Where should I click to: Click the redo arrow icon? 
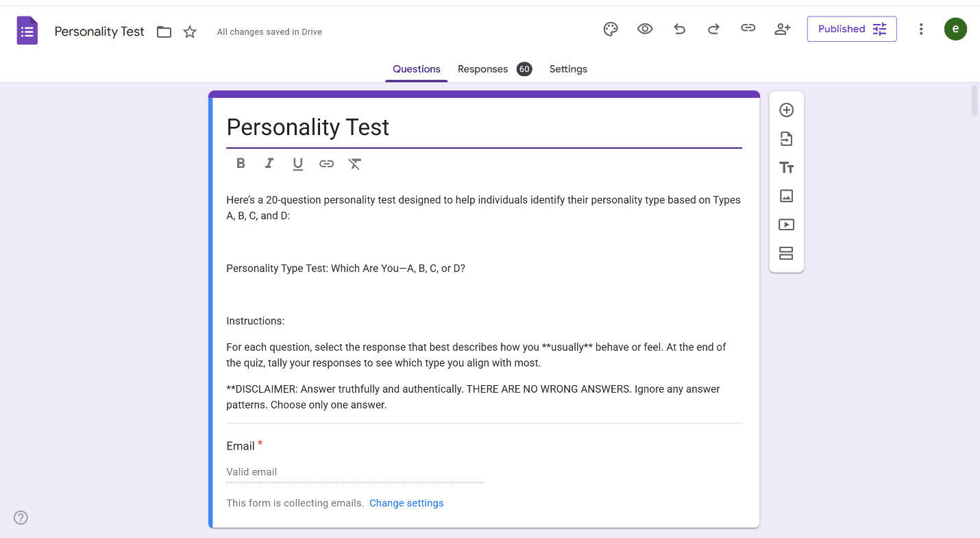(713, 29)
